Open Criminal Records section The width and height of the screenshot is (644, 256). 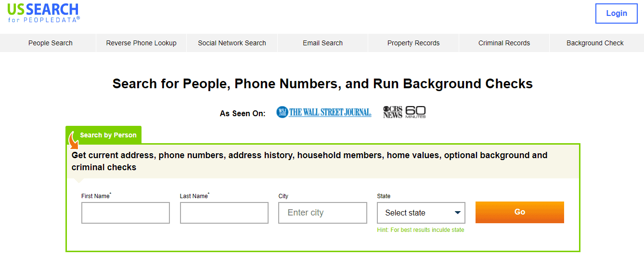click(x=504, y=43)
